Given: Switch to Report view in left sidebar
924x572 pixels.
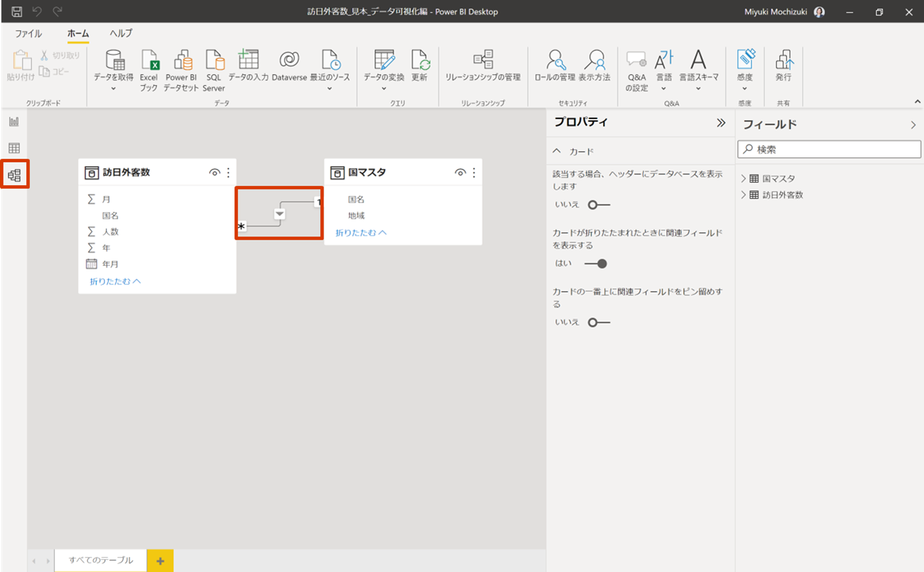Looking at the screenshot, I should [14, 122].
